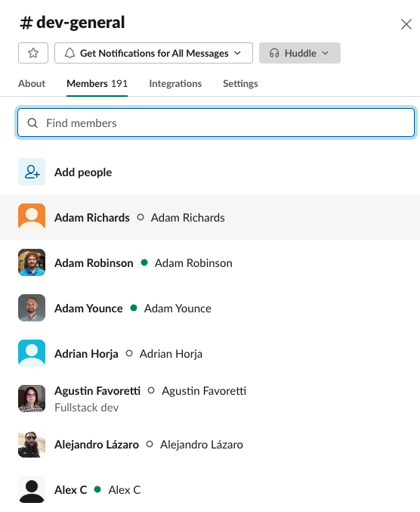Click Adam Robinson's profile photo
420x512 pixels.
(x=32, y=262)
